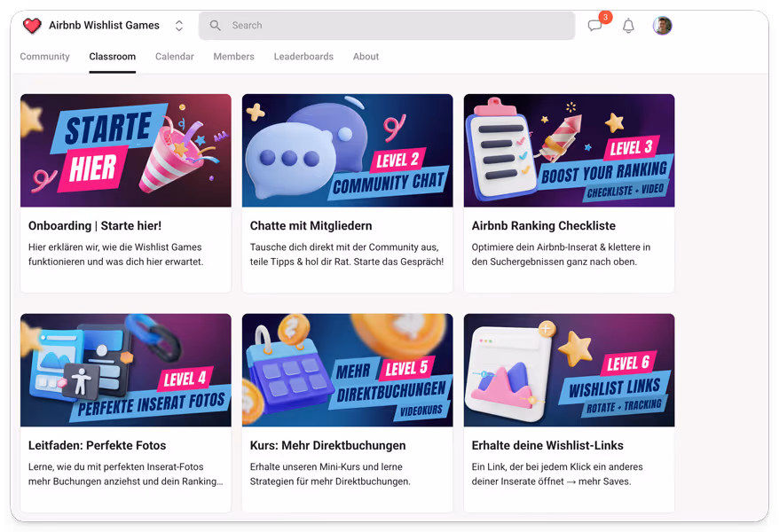Switch to the About tab
779x532 pixels.
366,56
